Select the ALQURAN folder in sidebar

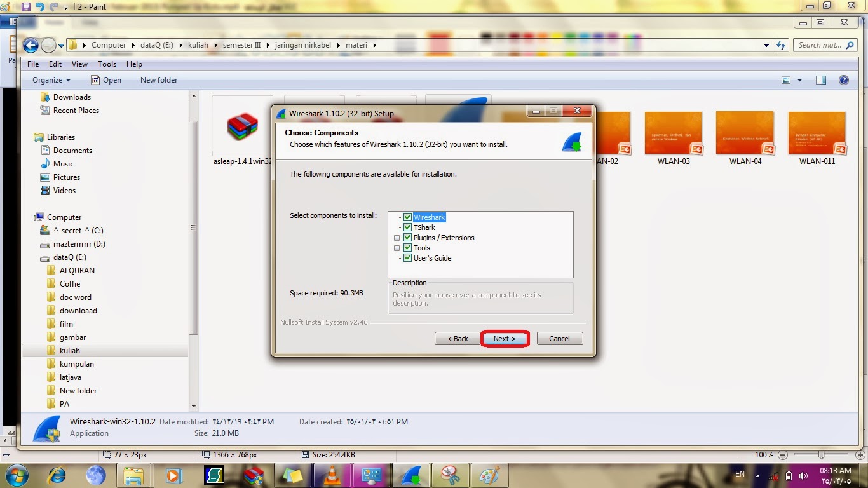pyautogui.click(x=77, y=271)
